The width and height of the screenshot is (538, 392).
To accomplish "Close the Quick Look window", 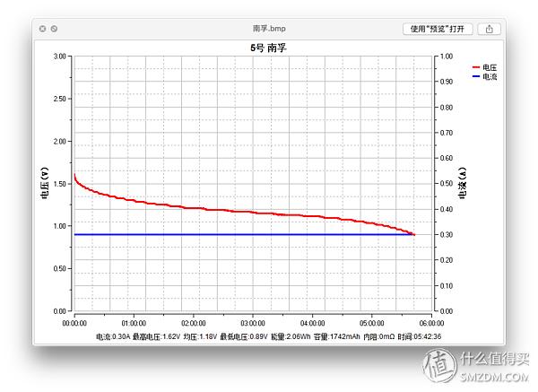I will point(42,29).
